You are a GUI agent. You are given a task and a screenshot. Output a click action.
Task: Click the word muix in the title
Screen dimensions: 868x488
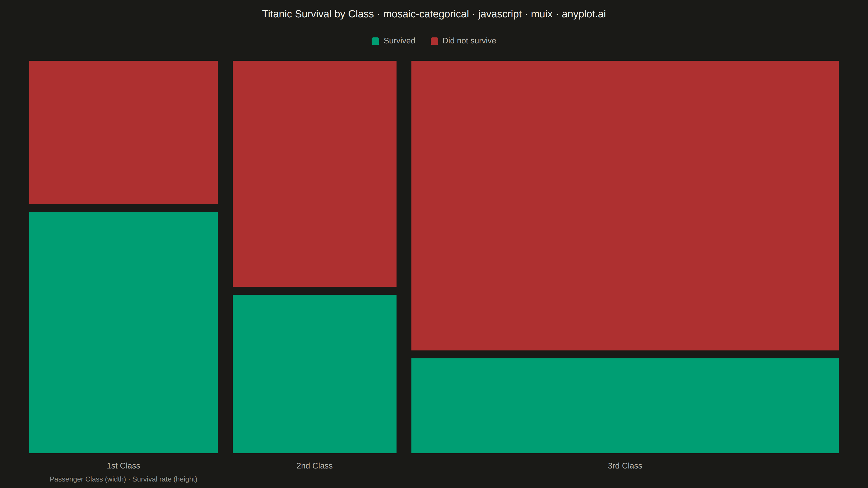tap(541, 14)
